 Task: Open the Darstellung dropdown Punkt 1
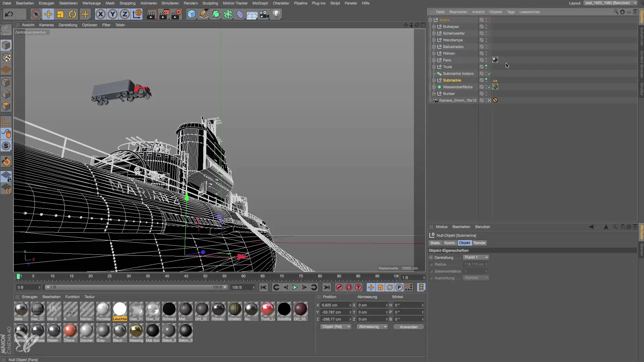pyautogui.click(x=476, y=257)
